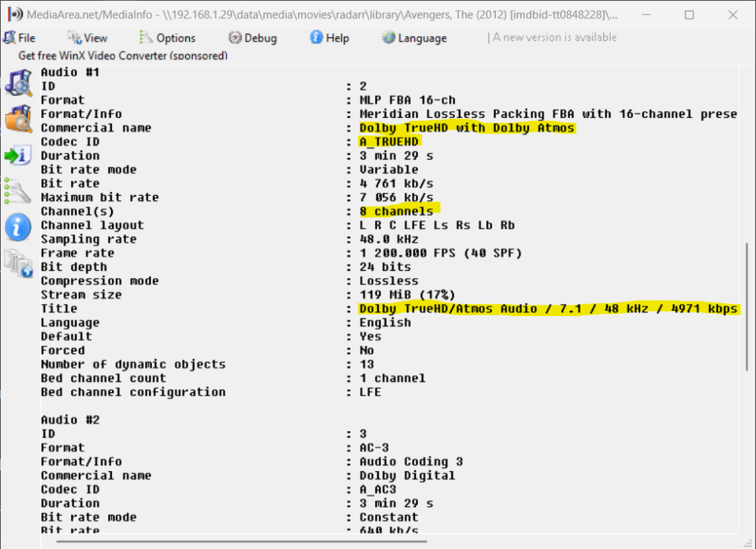The width and height of the screenshot is (756, 549).
Task: Click 'Dolby TrueHD with Dolby Atmos' value
Action: (x=466, y=128)
